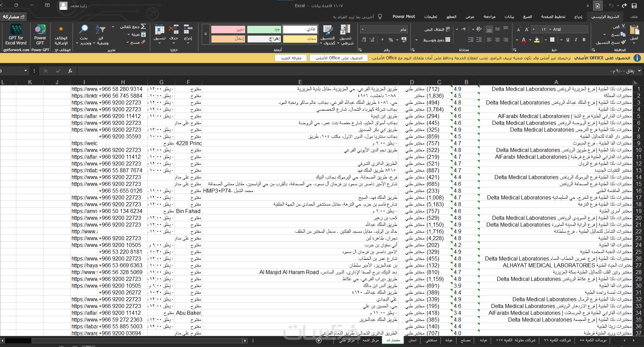This screenshot has width=644, height=347.
Task: Click the Decrease Decimal icon
Action: click(364, 40)
